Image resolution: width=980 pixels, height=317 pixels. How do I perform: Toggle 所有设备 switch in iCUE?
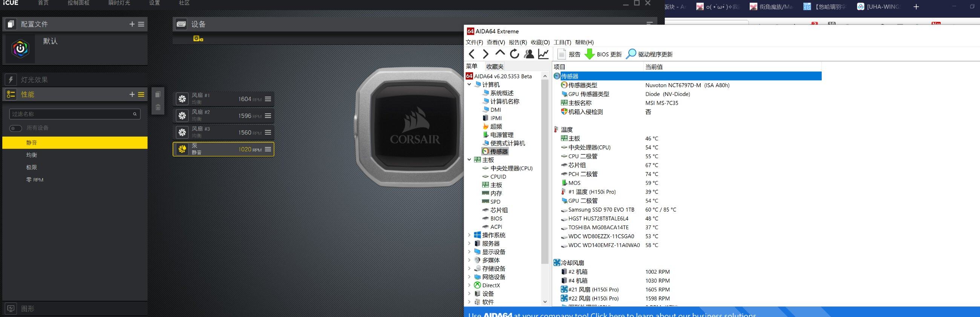point(15,128)
